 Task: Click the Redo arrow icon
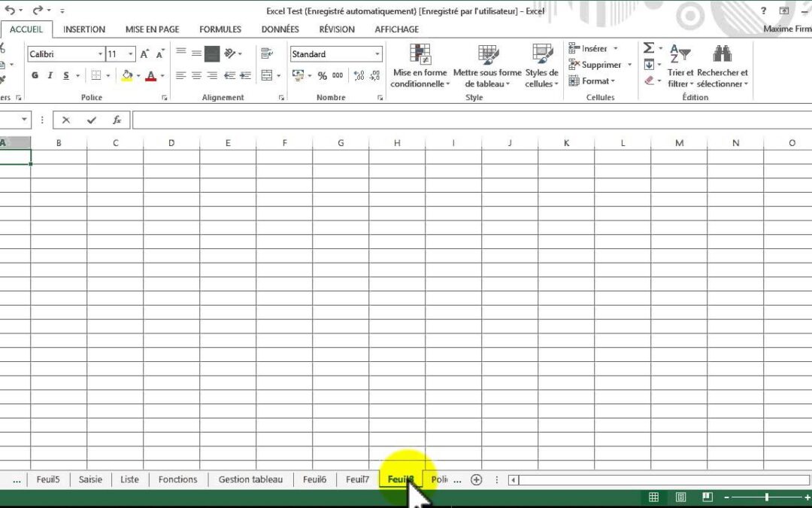(38, 11)
